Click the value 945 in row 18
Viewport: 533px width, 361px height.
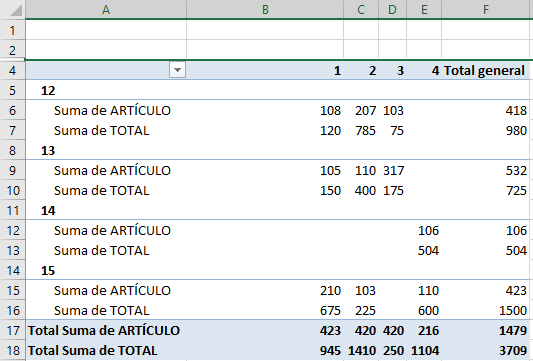pos(330,350)
